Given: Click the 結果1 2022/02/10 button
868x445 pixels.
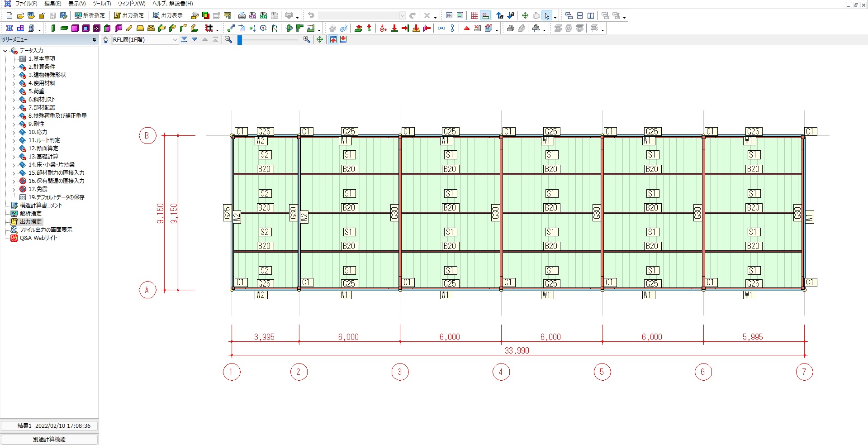Looking at the screenshot, I should [x=49, y=426].
